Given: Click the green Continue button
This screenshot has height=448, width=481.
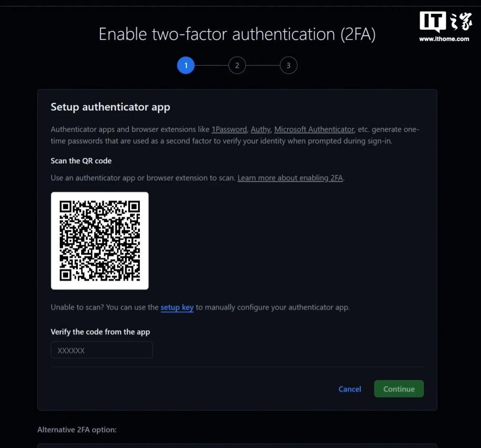Looking at the screenshot, I should pyautogui.click(x=399, y=389).
